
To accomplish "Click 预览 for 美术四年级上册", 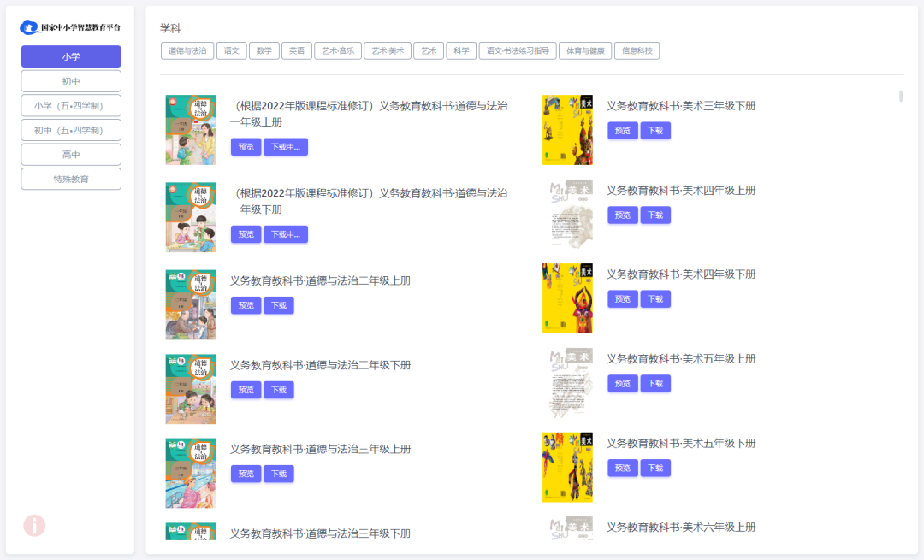I will [x=622, y=215].
